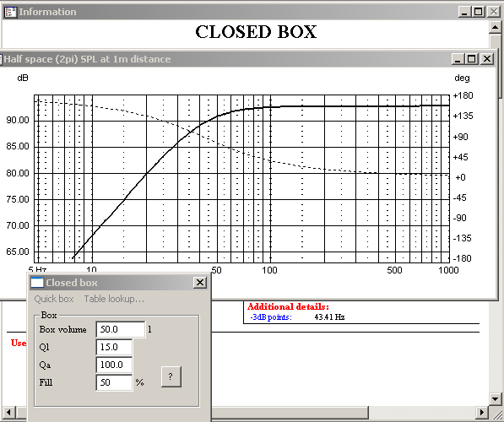
Task: Click the vertical scrollbar down arrow
Action: [x=496, y=399]
